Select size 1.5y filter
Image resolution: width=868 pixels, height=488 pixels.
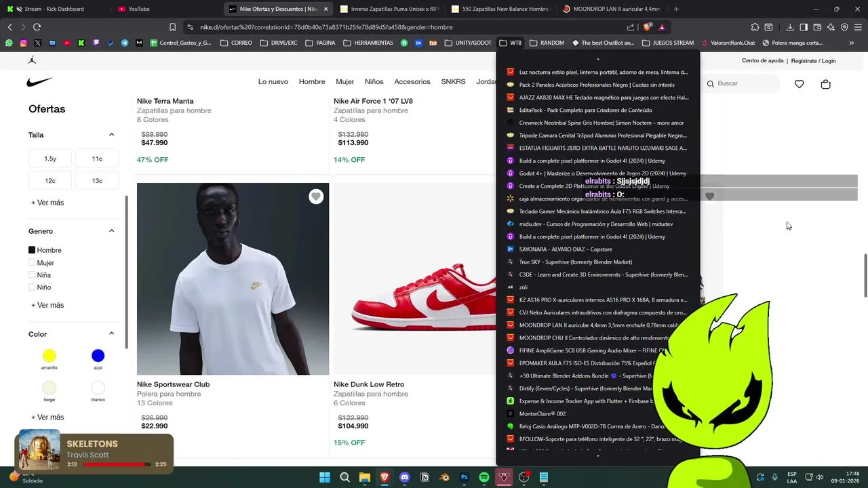50,159
